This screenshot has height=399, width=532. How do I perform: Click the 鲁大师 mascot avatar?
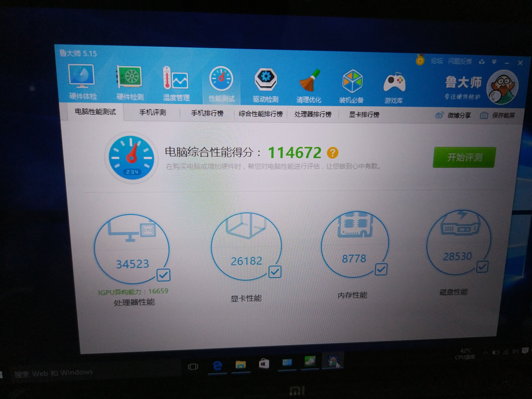[x=503, y=87]
